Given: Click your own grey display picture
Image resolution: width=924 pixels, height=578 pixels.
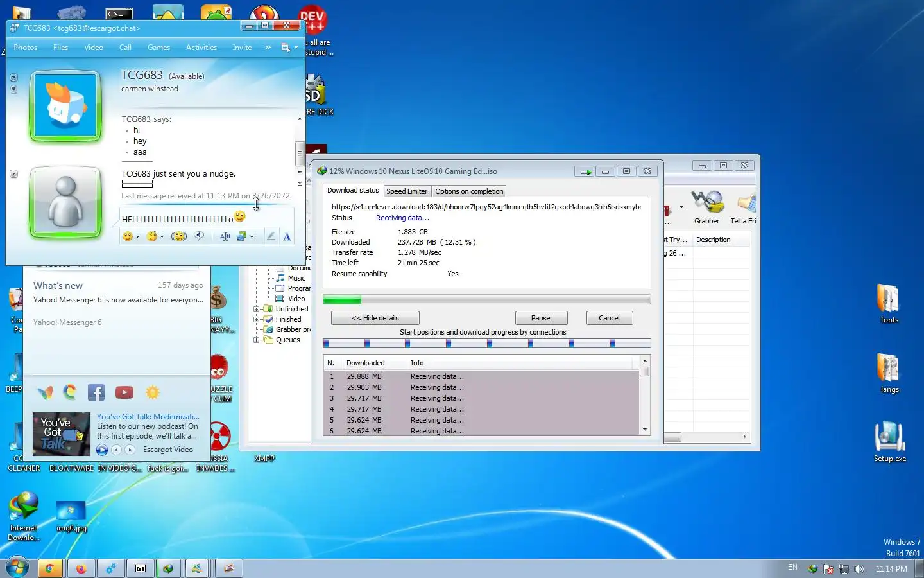Looking at the screenshot, I should (65, 202).
